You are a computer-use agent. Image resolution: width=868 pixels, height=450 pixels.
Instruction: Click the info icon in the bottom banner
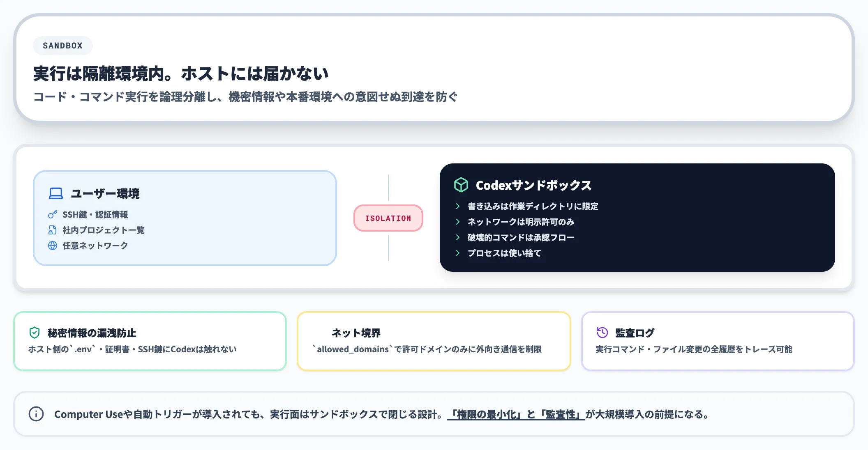point(36,414)
